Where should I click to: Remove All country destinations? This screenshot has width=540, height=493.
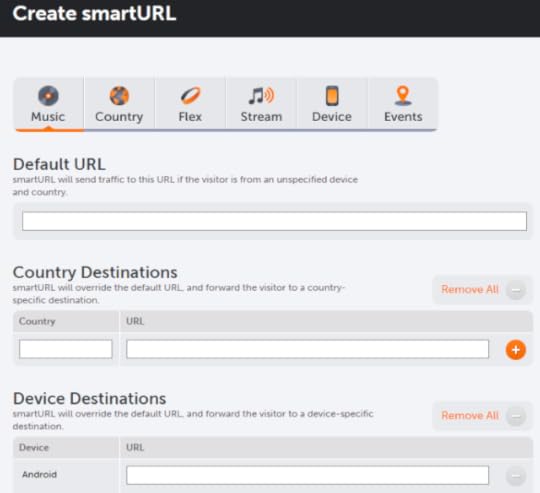pos(470,290)
